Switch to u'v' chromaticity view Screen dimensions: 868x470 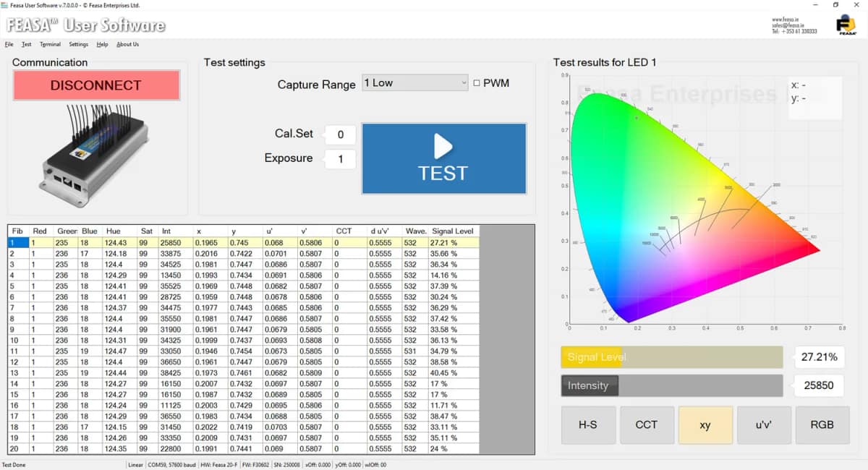click(x=764, y=424)
